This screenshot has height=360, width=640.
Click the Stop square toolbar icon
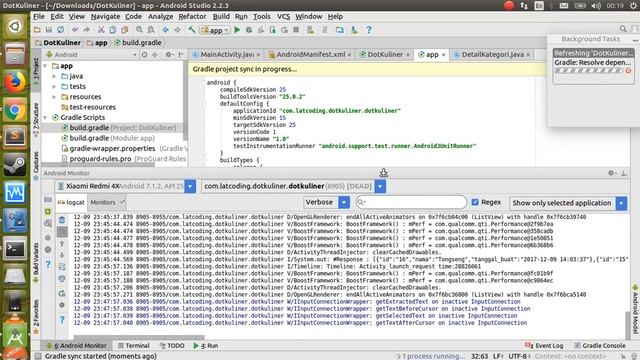[296, 30]
